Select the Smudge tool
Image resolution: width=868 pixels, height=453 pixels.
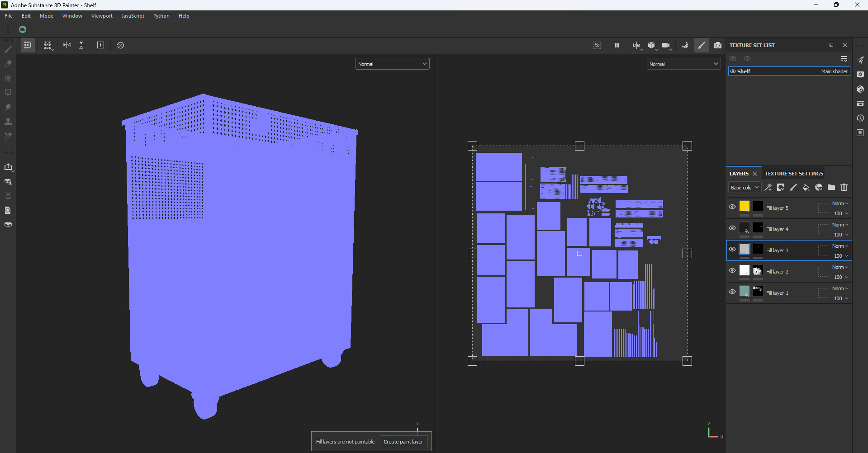[8, 107]
